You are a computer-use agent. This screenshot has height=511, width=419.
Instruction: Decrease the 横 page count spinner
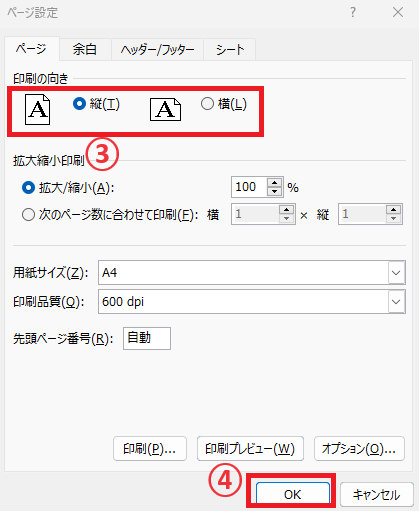tap(287, 218)
